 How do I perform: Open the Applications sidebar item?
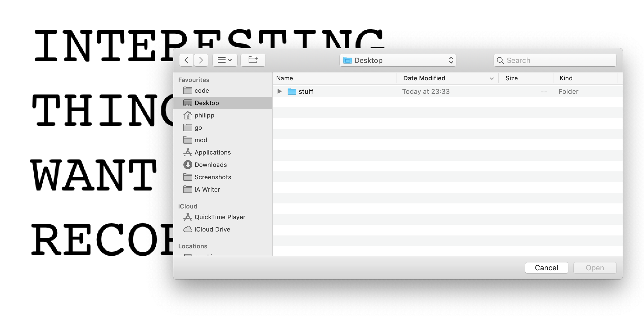click(x=212, y=152)
